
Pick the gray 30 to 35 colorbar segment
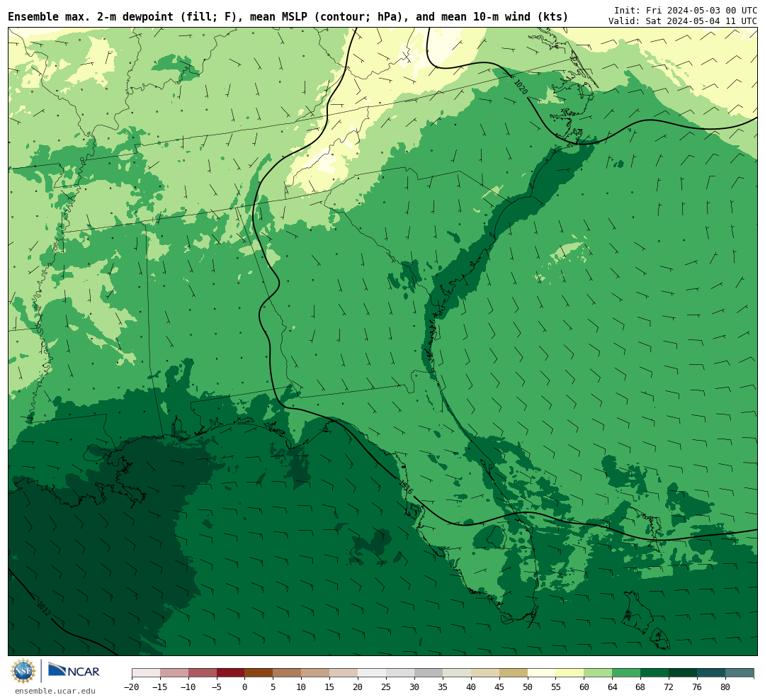pyautogui.click(x=429, y=673)
